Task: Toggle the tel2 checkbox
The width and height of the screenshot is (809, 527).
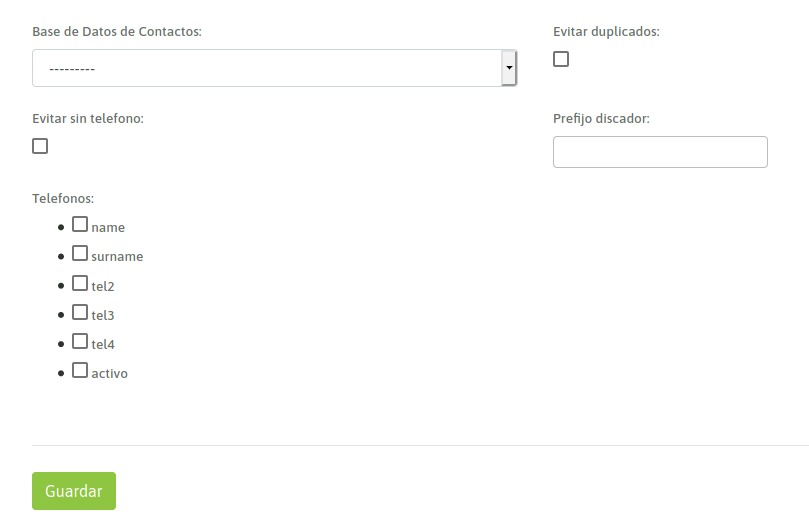Action: point(80,283)
